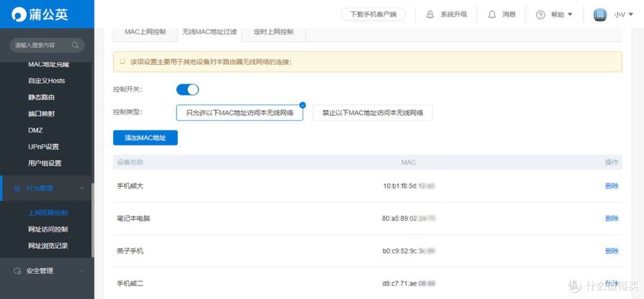Screen dimensions: 644x299
Task: Click the 手机熊大 device name
Action: pos(130,186)
